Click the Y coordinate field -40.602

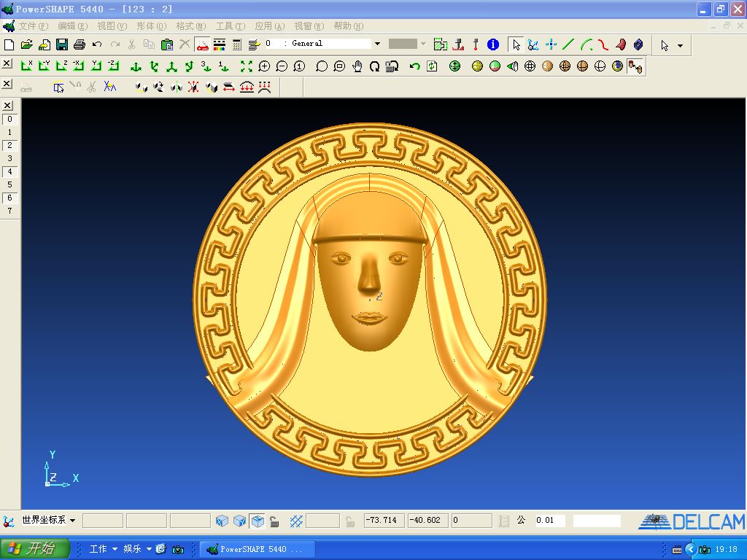tap(427, 521)
